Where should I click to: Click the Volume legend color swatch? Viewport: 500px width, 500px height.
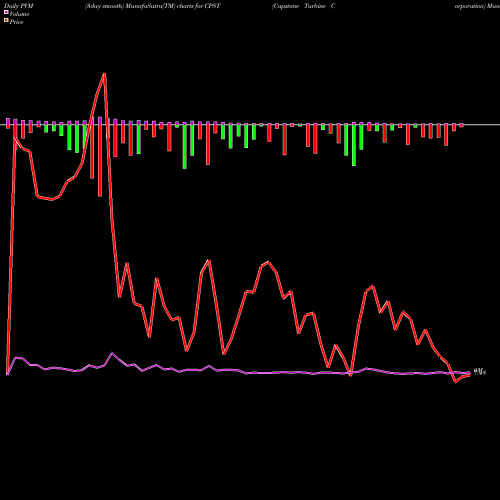tap(6, 12)
